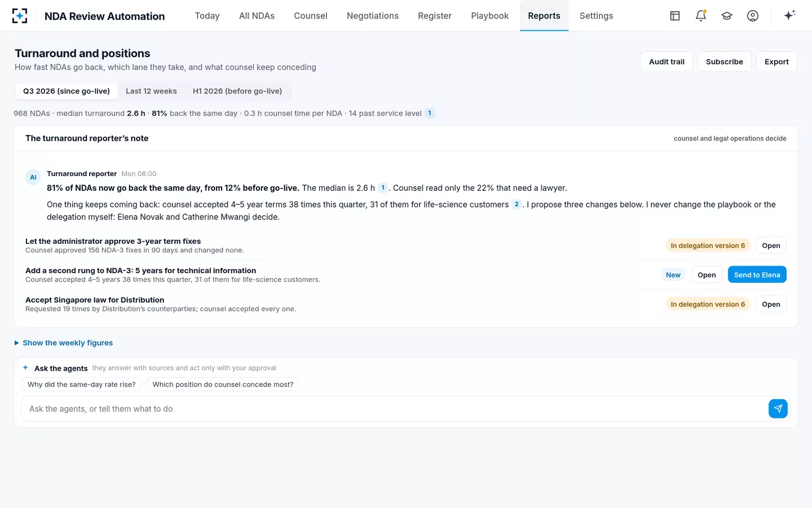812x508 pixels.
Task: Open the user account profile icon
Action: coord(753,16)
